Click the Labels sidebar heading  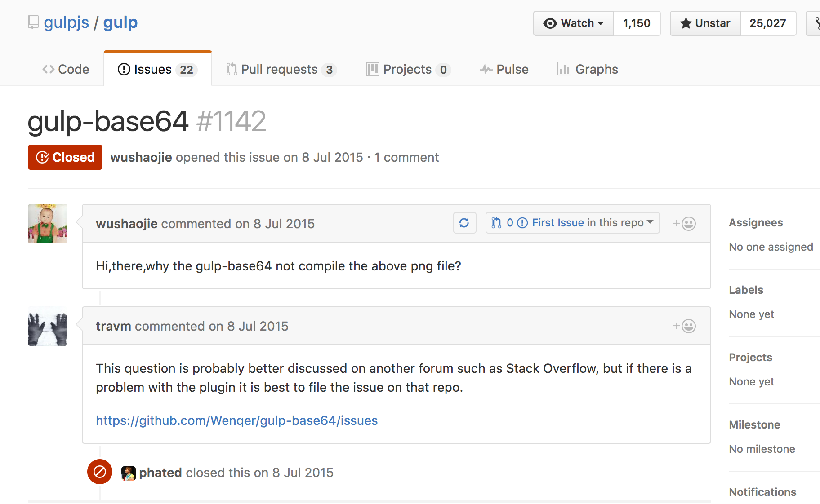746,290
